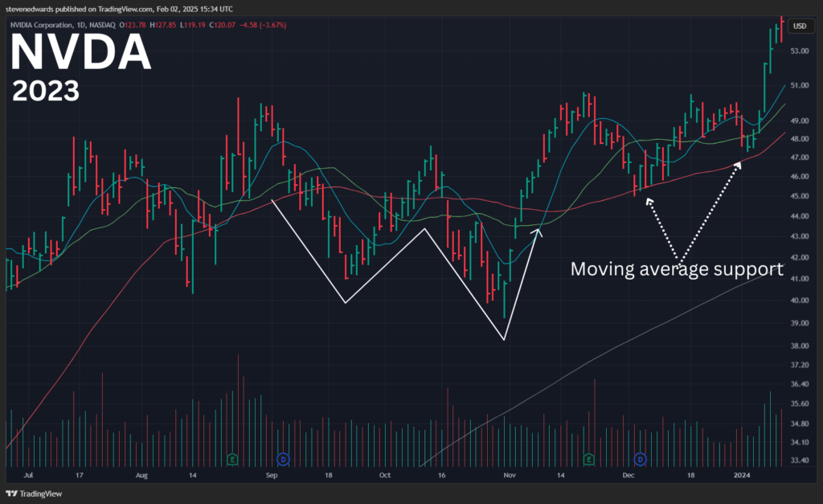Click the 38.00 price axis label
Image resolution: width=823 pixels, height=504 pixels.
[x=800, y=346]
